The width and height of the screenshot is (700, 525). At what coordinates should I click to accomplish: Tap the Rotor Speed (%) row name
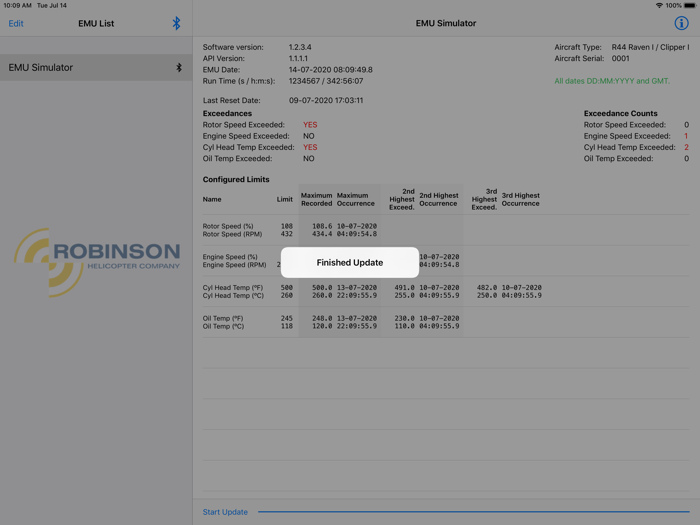pyautogui.click(x=228, y=226)
